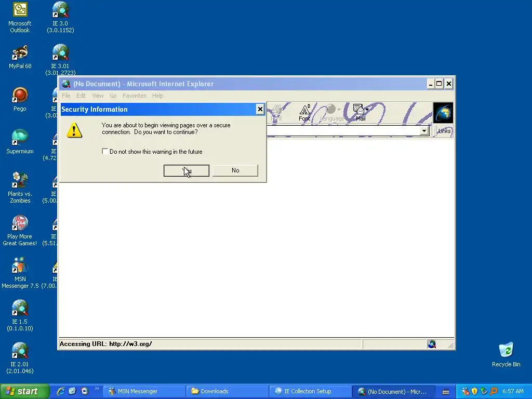Open the File menu in Internet Explorer
532x399 pixels.
tap(66, 96)
